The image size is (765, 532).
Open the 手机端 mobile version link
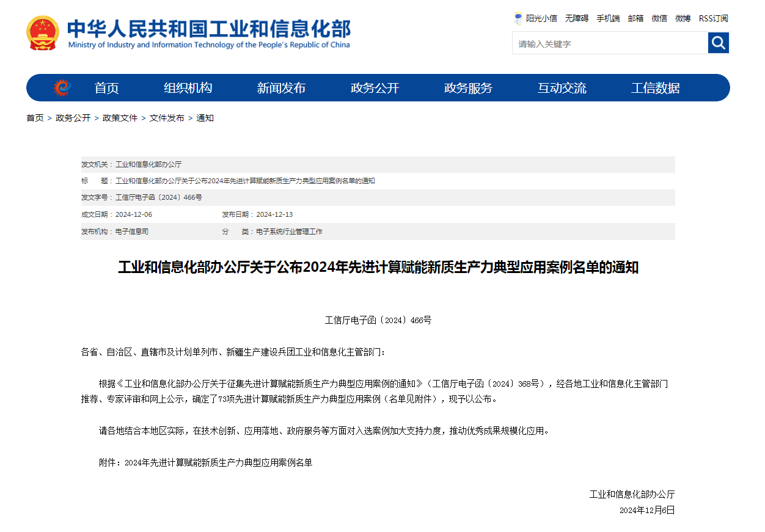[608, 18]
